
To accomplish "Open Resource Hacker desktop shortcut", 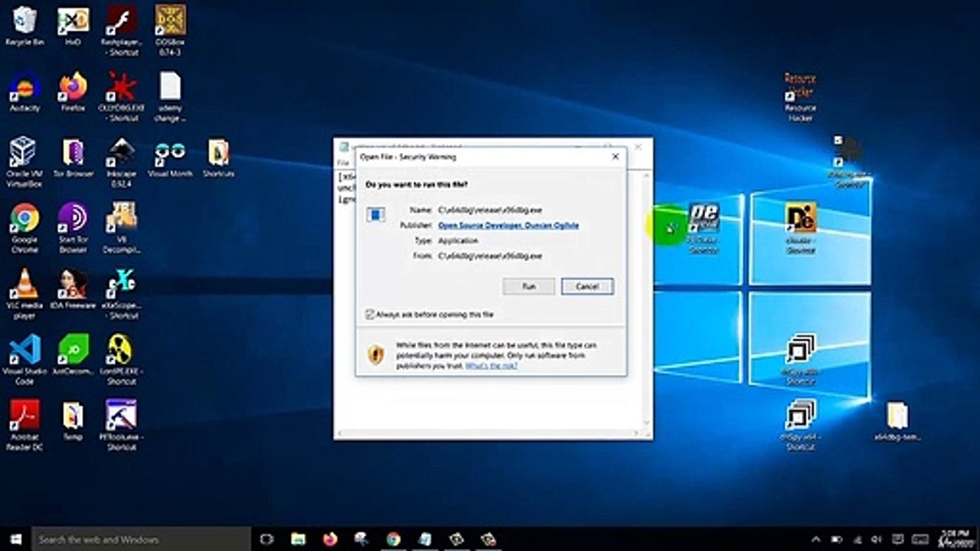I will tap(800, 97).
